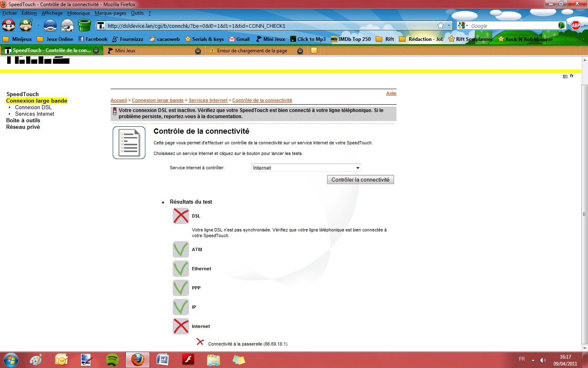Open the Minijeux bookmarks folder
The height and width of the screenshot is (368, 588).
17,39
